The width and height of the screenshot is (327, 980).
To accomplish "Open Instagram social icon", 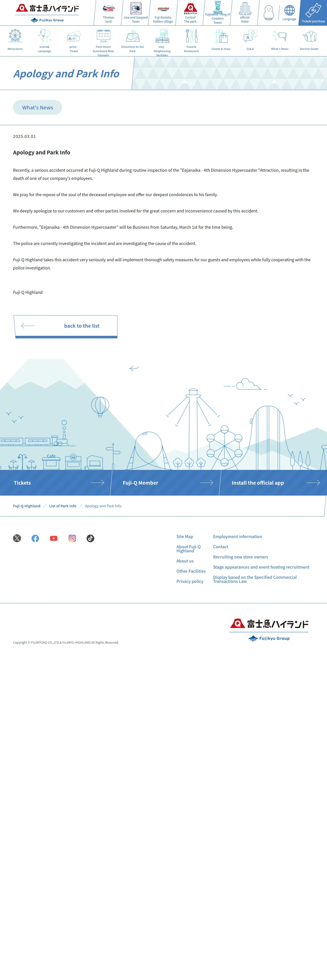I will [72, 538].
